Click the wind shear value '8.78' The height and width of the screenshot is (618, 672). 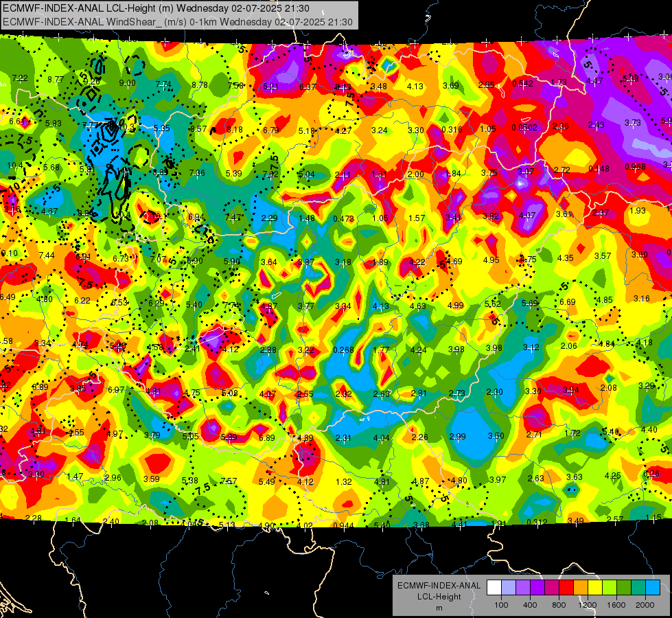point(200,85)
